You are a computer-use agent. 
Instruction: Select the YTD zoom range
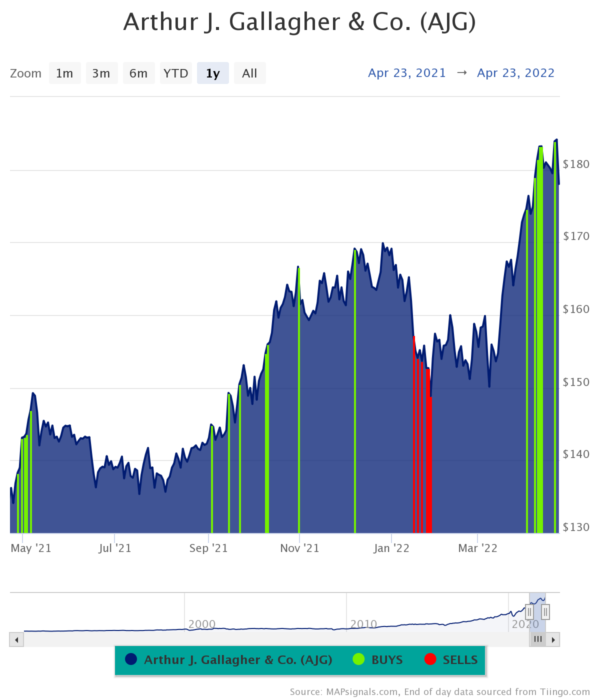click(175, 73)
